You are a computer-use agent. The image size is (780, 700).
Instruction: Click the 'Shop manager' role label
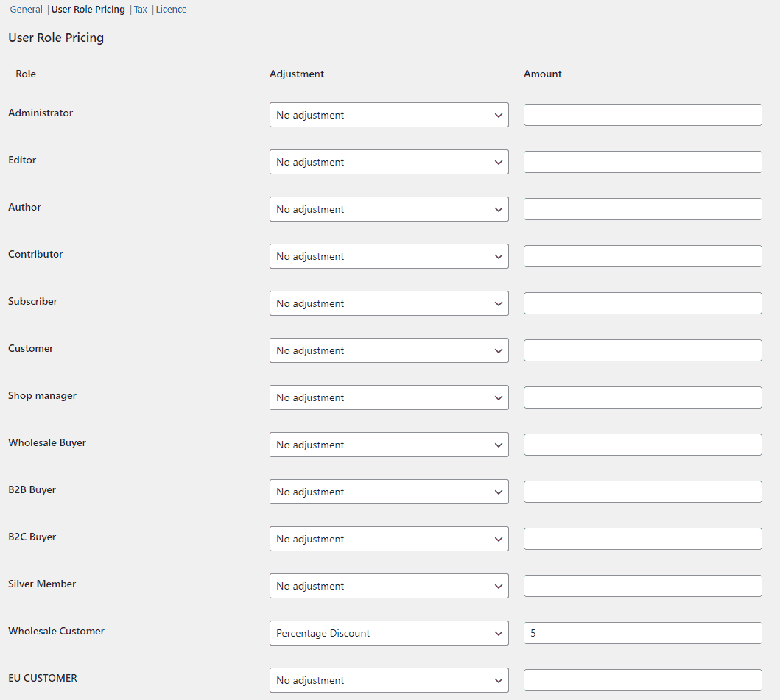tap(42, 396)
